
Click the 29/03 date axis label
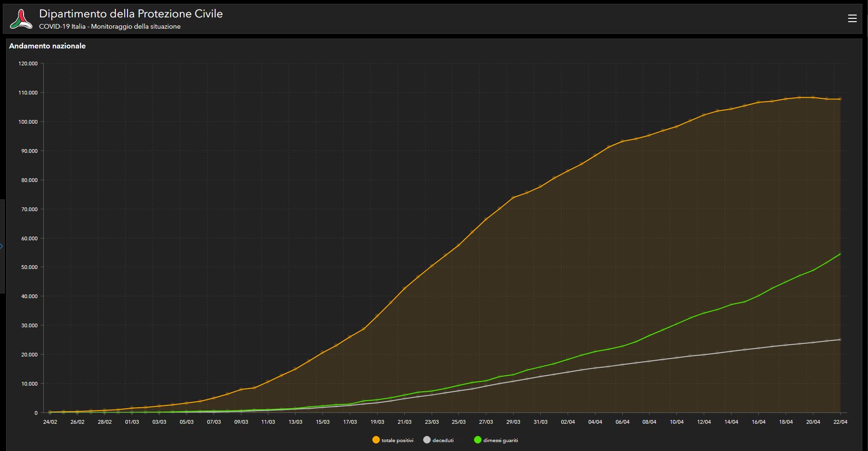click(514, 422)
